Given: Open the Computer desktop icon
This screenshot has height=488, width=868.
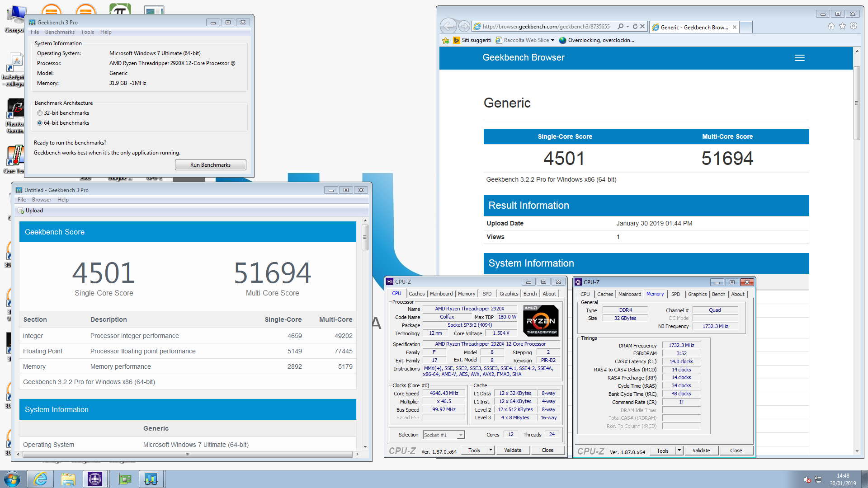Looking at the screenshot, I should 15,19.
